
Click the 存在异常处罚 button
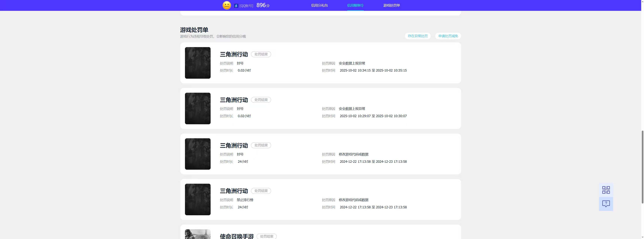417,36
